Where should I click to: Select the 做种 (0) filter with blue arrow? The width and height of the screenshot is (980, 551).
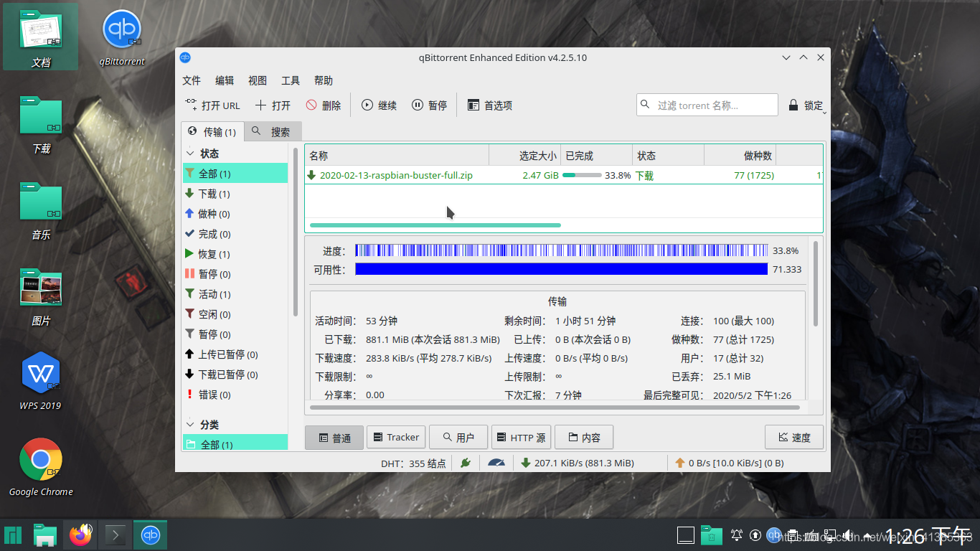tap(235, 214)
